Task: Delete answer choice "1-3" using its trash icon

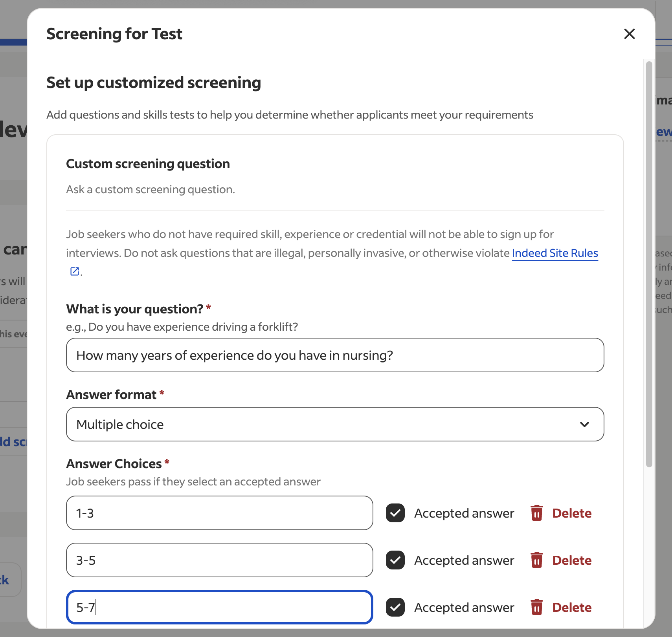Action: coord(537,513)
